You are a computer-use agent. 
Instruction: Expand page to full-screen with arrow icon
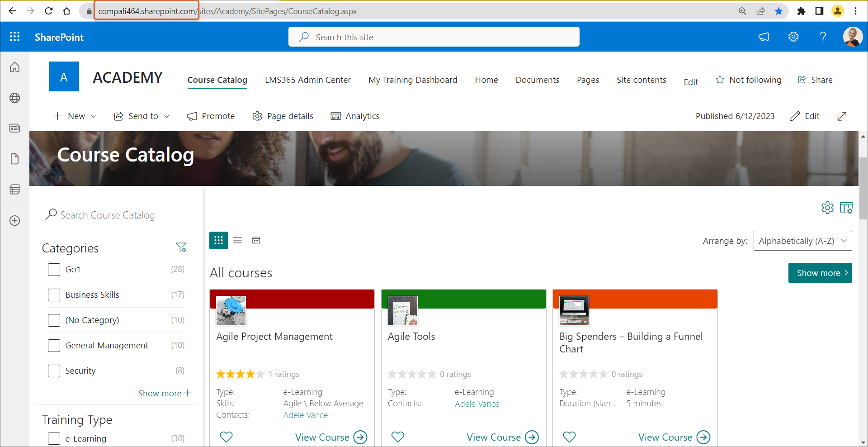tap(841, 116)
